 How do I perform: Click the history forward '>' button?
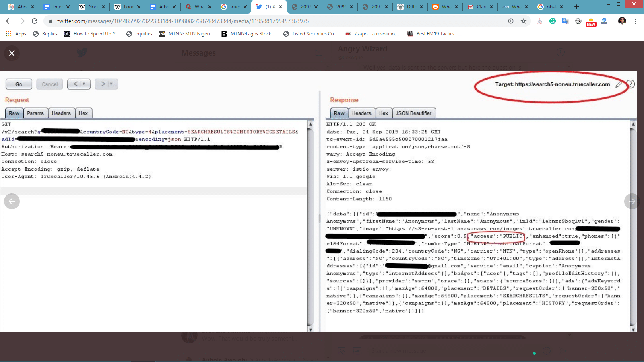[106, 84]
